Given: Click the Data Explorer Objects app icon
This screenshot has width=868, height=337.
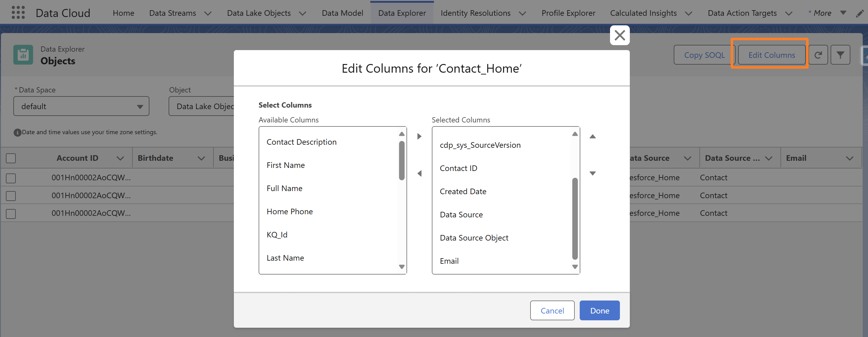Looking at the screenshot, I should pos(23,54).
